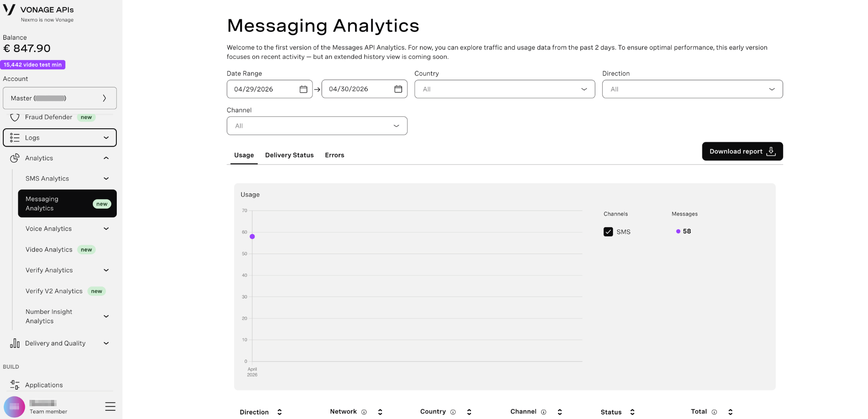Click the balance amount € 847.90

(27, 48)
